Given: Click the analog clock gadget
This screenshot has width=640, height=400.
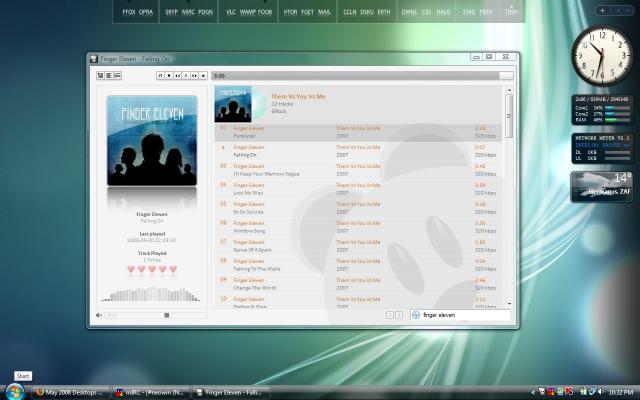Looking at the screenshot, I should pos(602,56).
